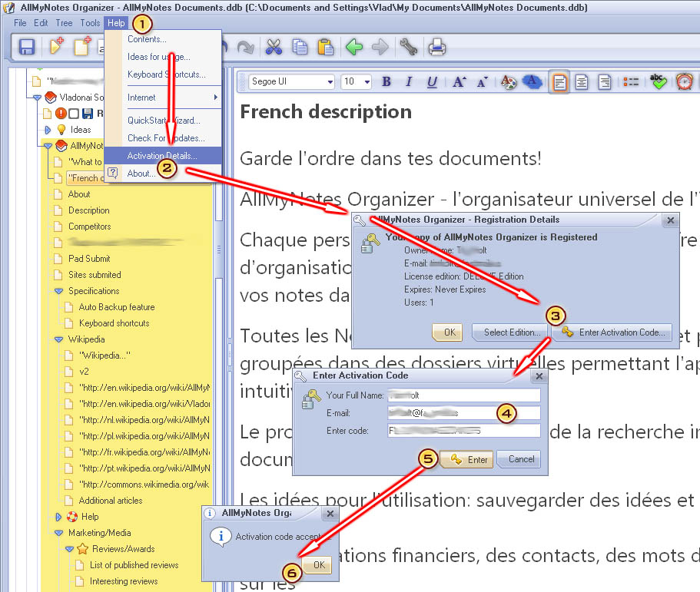
Task: Click the Enter Activation Code... button
Action: point(612,332)
